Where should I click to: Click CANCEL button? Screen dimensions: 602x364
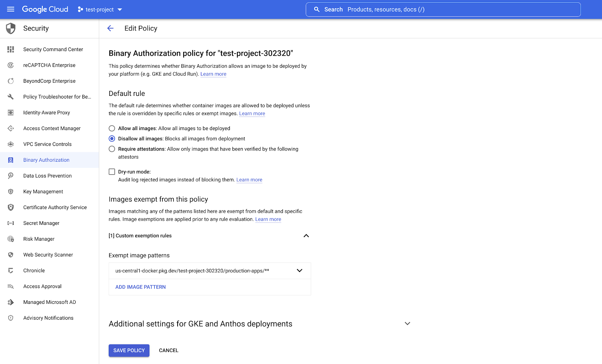point(169,350)
